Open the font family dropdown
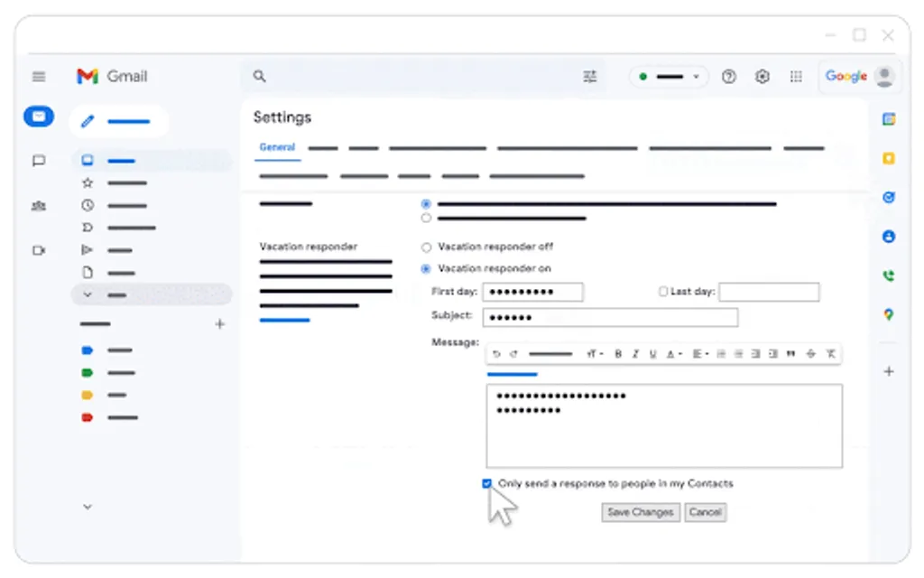The image size is (924, 578). pyautogui.click(x=550, y=354)
